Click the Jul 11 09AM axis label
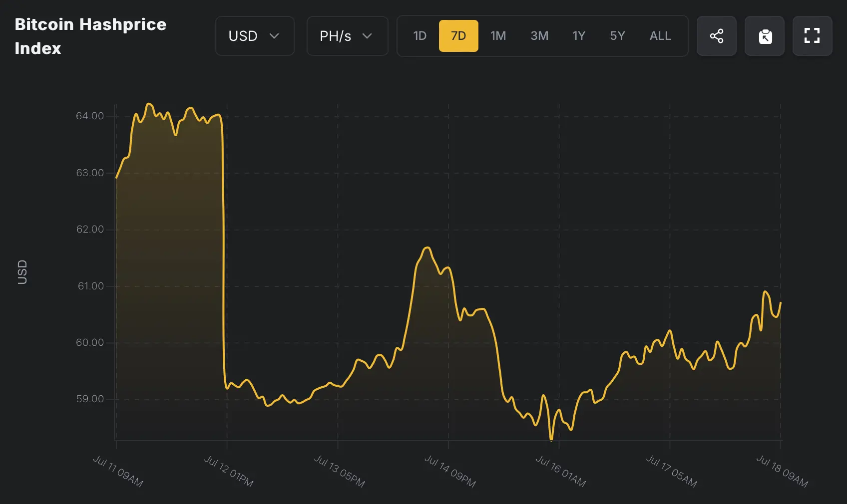The image size is (847, 504). (x=118, y=471)
